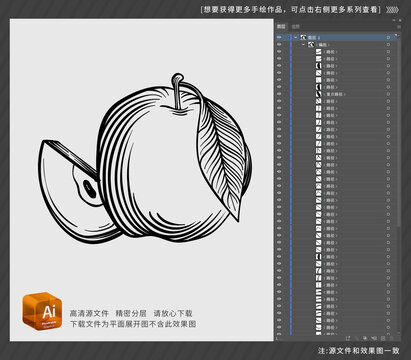The height and width of the screenshot is (360, 411).
Task: Click the Delete Selection trash icon
Action: pyautogui.click(x=392, y=338)
